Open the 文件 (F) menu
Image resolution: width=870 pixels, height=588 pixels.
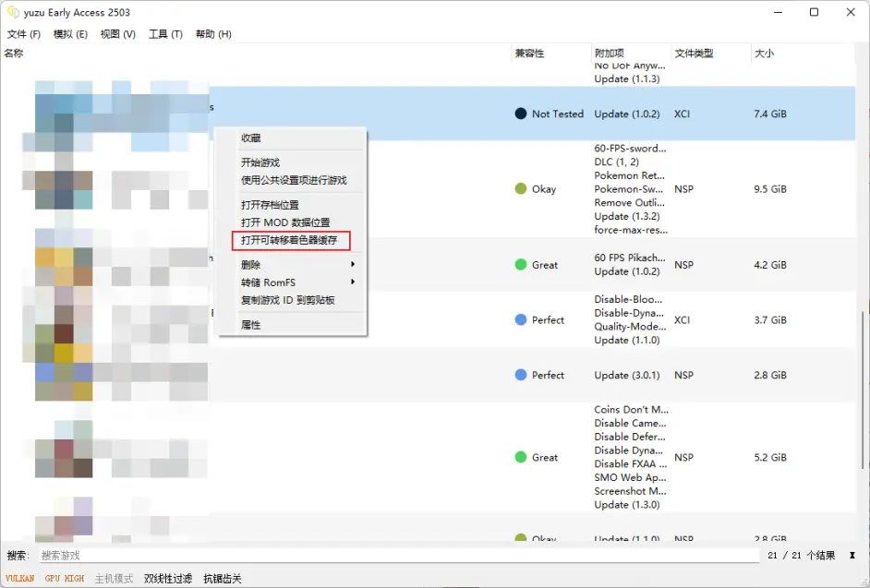tap(24, 34)
